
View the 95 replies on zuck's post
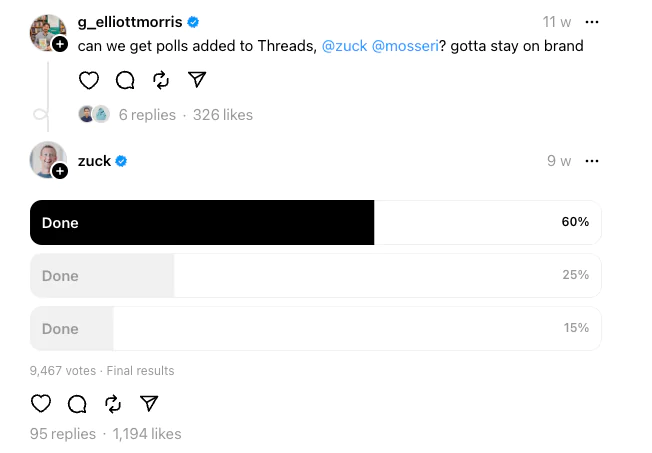pos(63,434)
